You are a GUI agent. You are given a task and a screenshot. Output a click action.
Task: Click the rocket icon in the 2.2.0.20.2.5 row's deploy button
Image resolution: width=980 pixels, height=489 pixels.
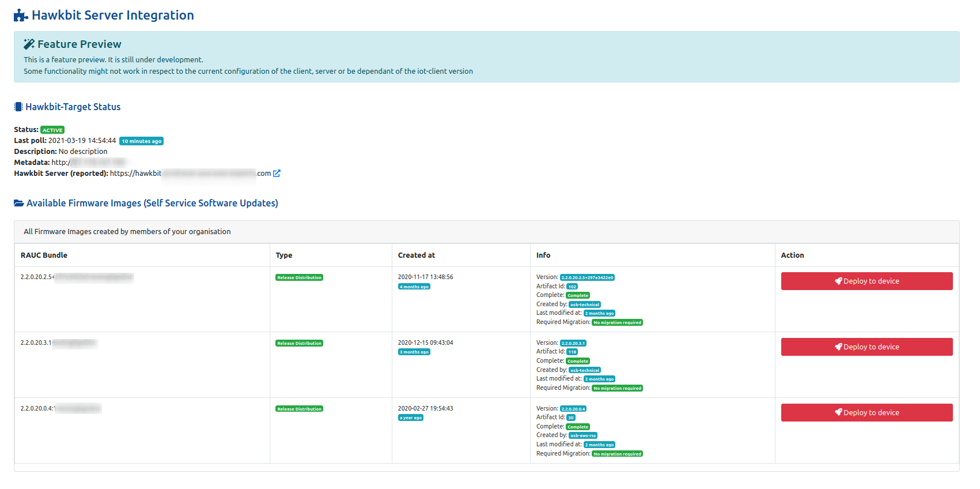[x=838, y=281]
